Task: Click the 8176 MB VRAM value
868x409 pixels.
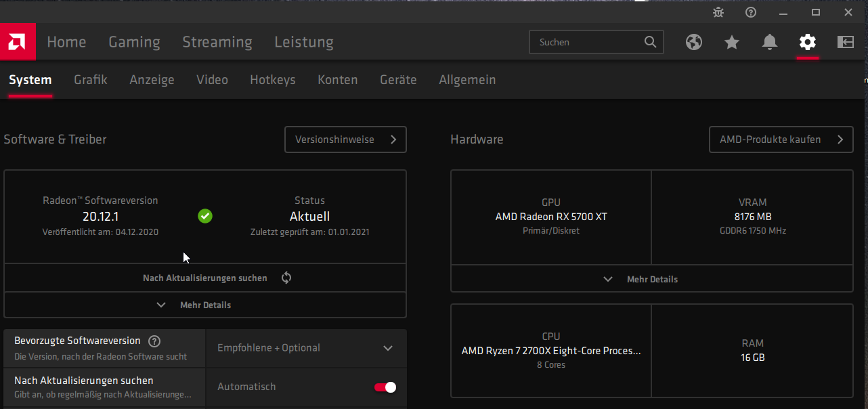Action: pos(752,217)
